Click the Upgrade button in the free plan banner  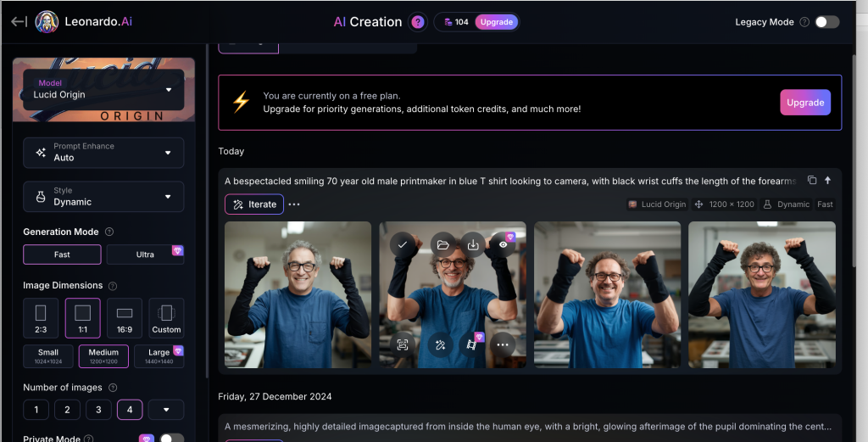804,103
